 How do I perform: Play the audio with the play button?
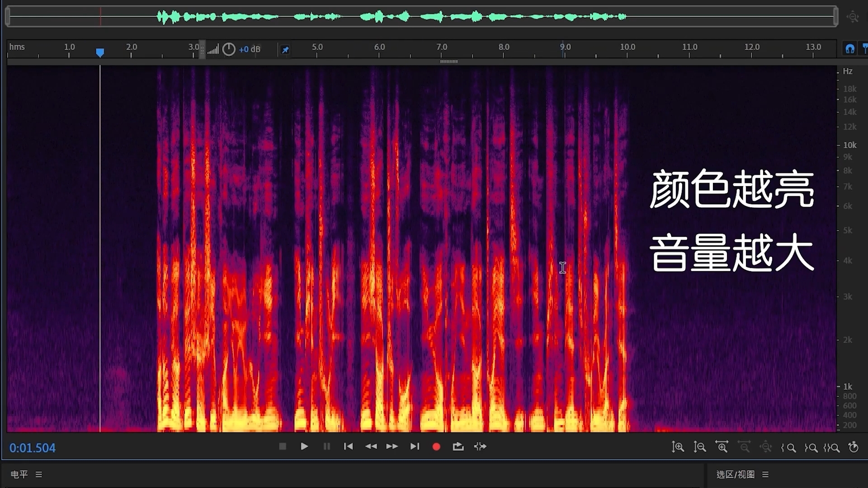coord(304,446)
